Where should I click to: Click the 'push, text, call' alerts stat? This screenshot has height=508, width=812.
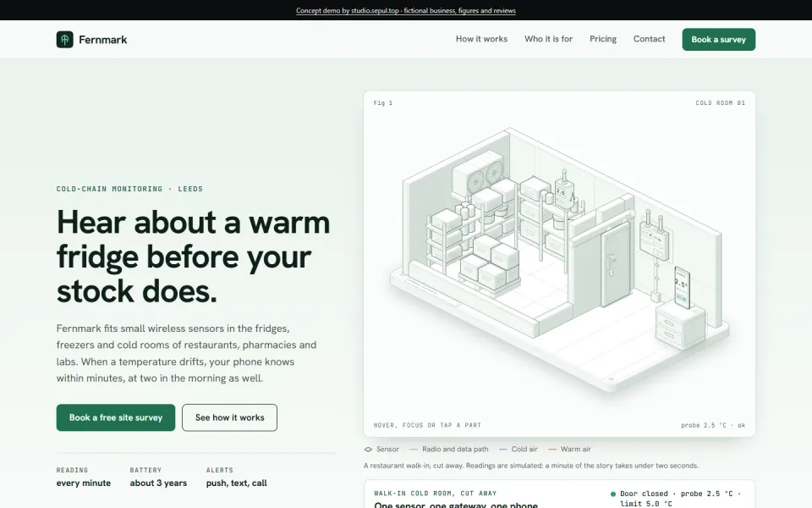tap(237, 483)
